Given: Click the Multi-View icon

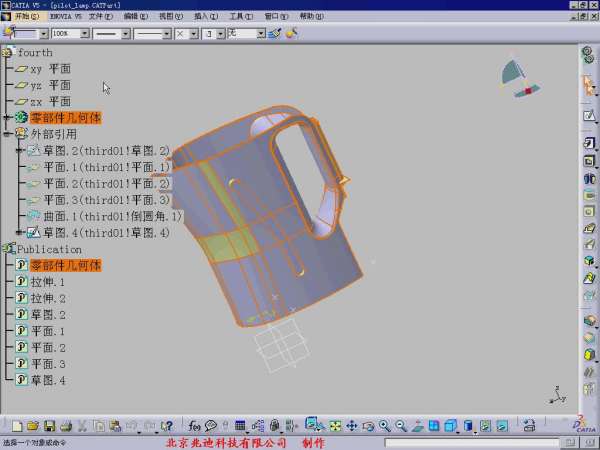Looking at the screenshot, I should point(434,426).
